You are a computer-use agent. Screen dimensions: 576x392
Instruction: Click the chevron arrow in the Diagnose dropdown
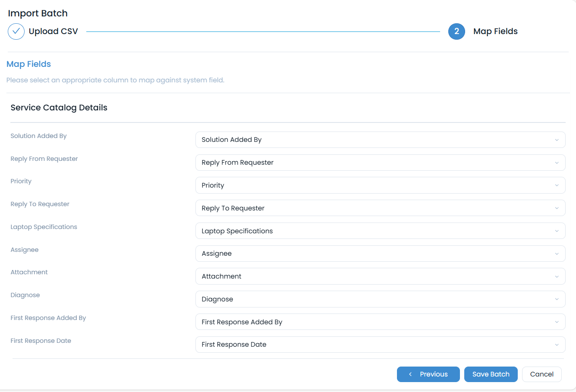click(557, 299)
